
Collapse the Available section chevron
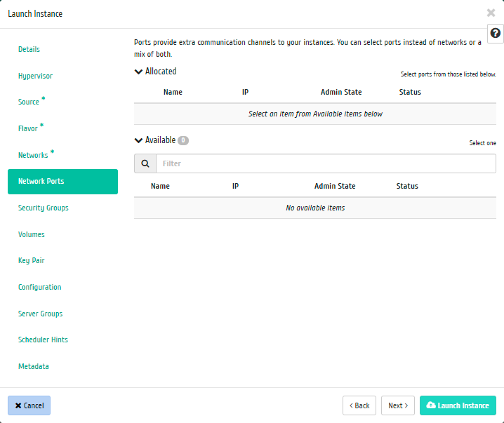(138, 140)
